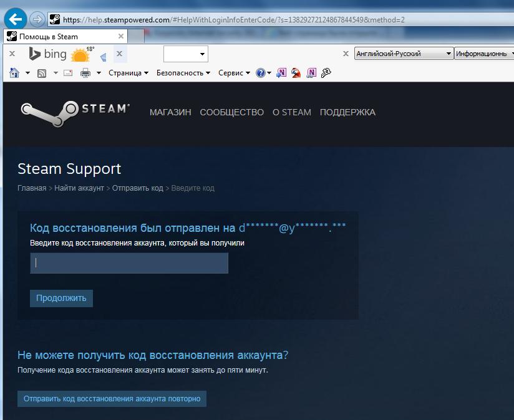Click the Steam favicon in address bar
This screenshot has height=420, width=514.
tap(55, 19)
